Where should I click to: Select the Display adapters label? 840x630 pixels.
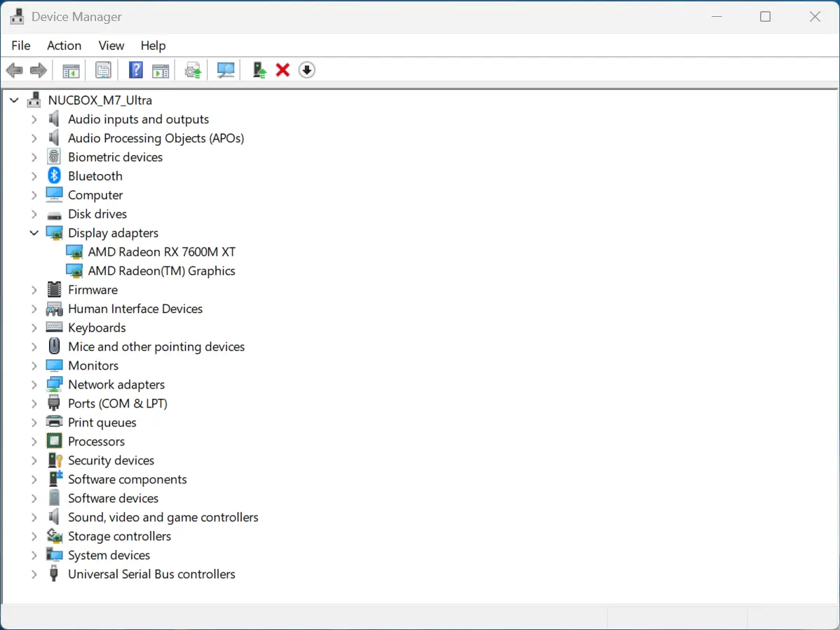(113, 233)
